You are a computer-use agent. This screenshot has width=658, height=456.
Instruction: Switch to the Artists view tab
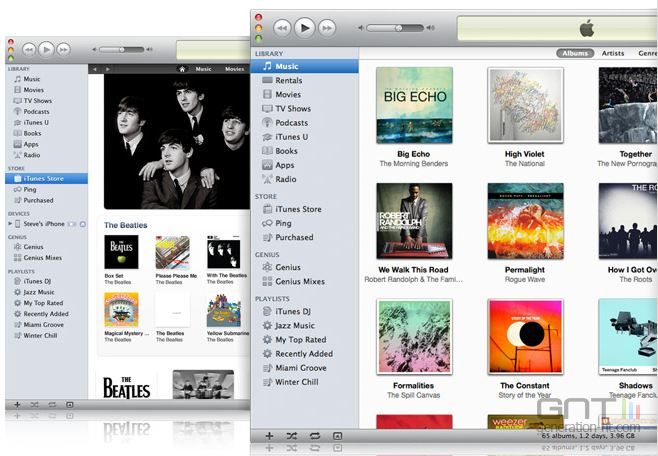tap(613, 53)
